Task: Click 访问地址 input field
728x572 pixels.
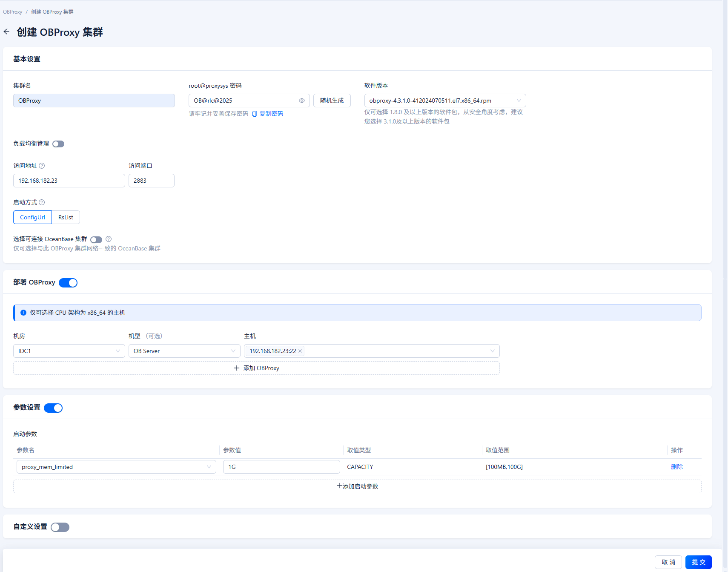Action: coord(69,181)
